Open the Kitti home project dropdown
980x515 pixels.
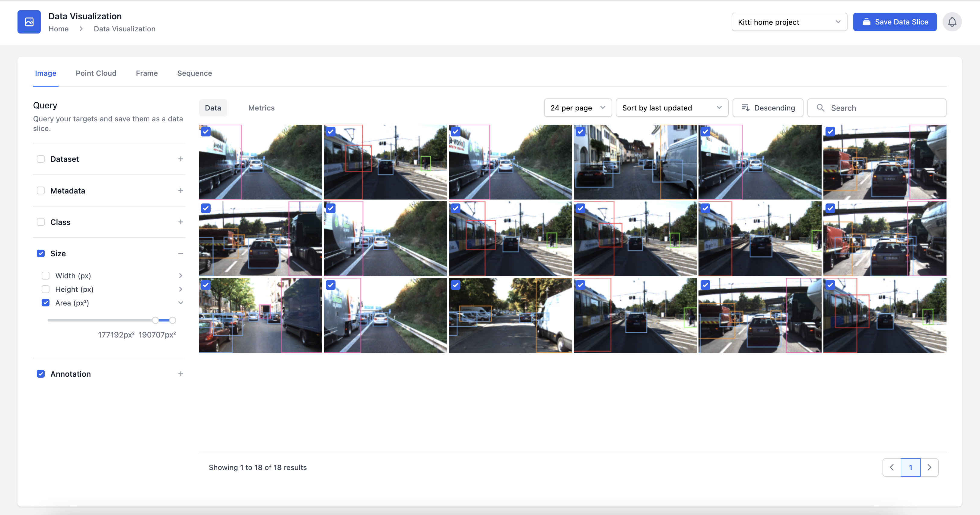tap(789, 22)
